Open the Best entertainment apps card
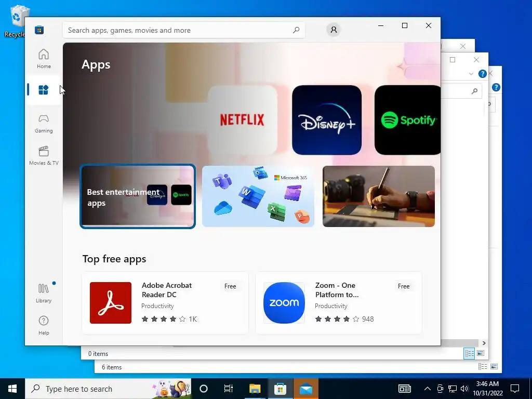532x399 pixels. pyautogui.click(x=137, y=196)
